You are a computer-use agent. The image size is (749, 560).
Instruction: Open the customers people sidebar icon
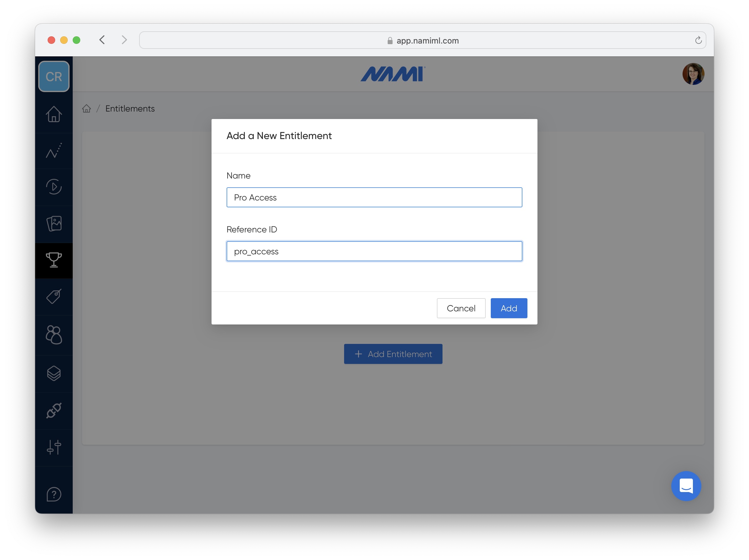tap(54, 334)
